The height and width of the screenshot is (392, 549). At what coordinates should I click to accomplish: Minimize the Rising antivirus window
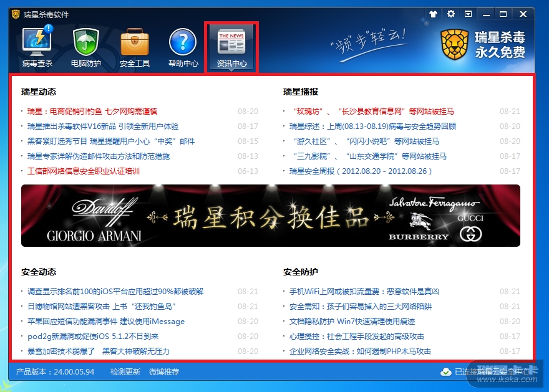[486, 14]
